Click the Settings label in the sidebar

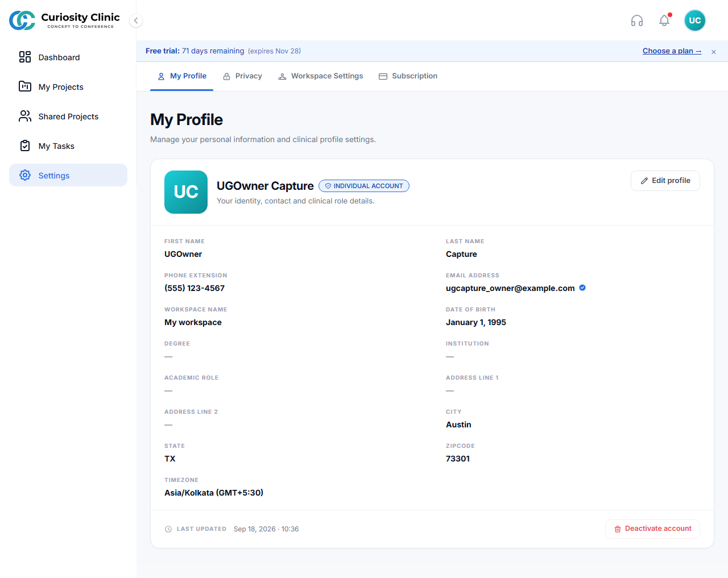[x=54, y=176]
